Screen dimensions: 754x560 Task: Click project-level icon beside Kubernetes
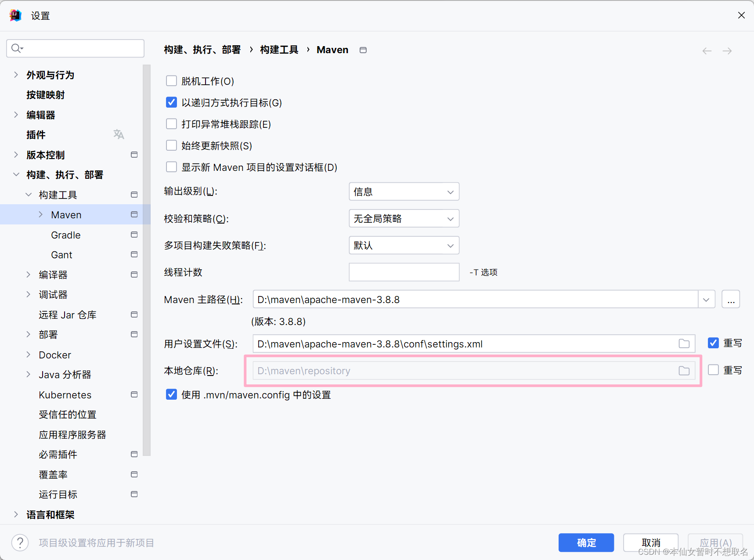tap(134, 394)
